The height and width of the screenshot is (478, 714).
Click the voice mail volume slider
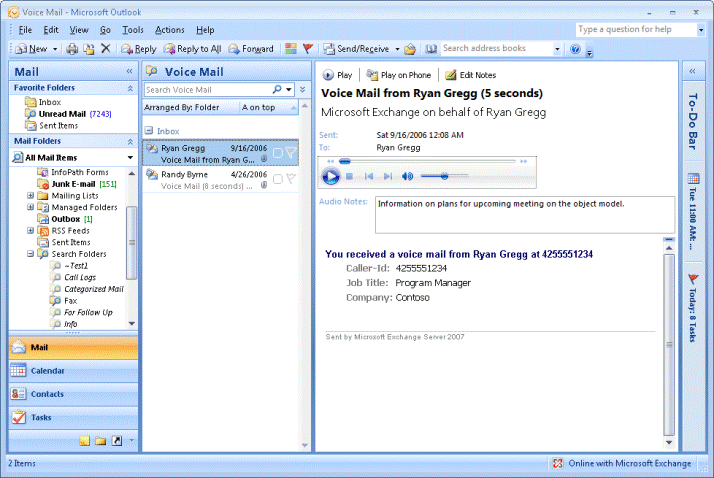(x=444, y=176)
